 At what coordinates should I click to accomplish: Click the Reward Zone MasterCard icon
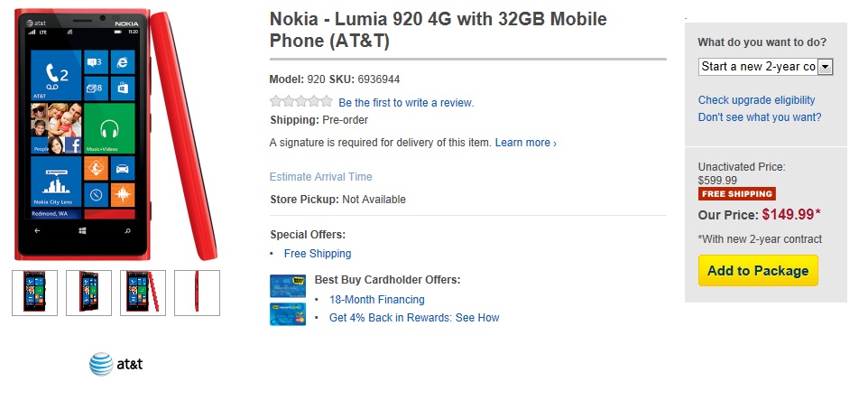(x=282, y=313)
